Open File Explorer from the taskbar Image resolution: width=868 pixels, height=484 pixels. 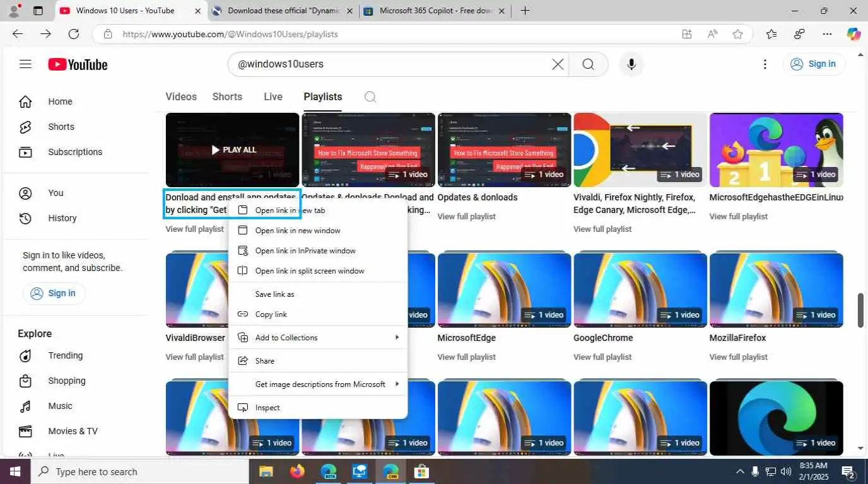266,471
